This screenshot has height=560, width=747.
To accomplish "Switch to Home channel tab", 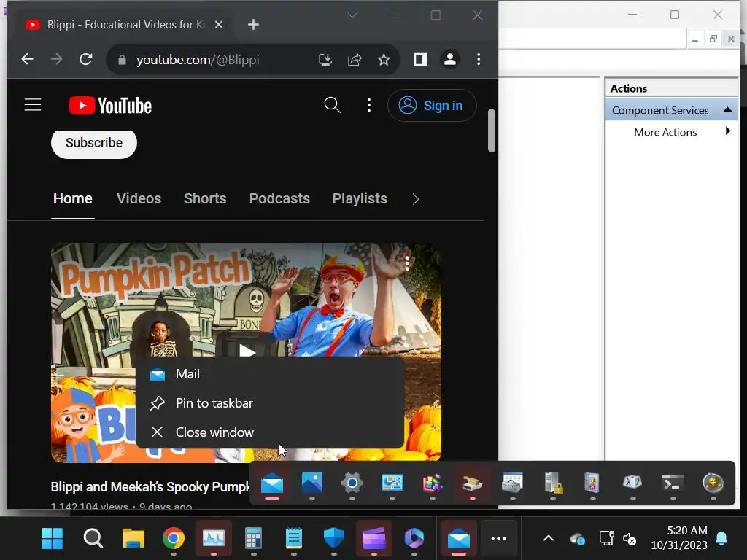I will coord(73,198).
